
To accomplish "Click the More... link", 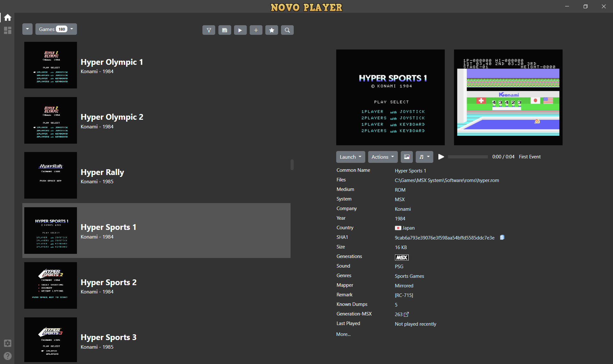I will [x=343, y=334].
